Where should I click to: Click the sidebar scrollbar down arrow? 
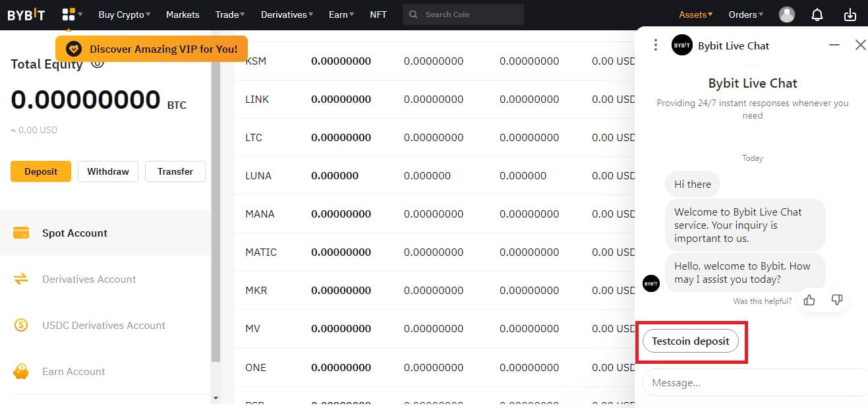click(216, 398)
